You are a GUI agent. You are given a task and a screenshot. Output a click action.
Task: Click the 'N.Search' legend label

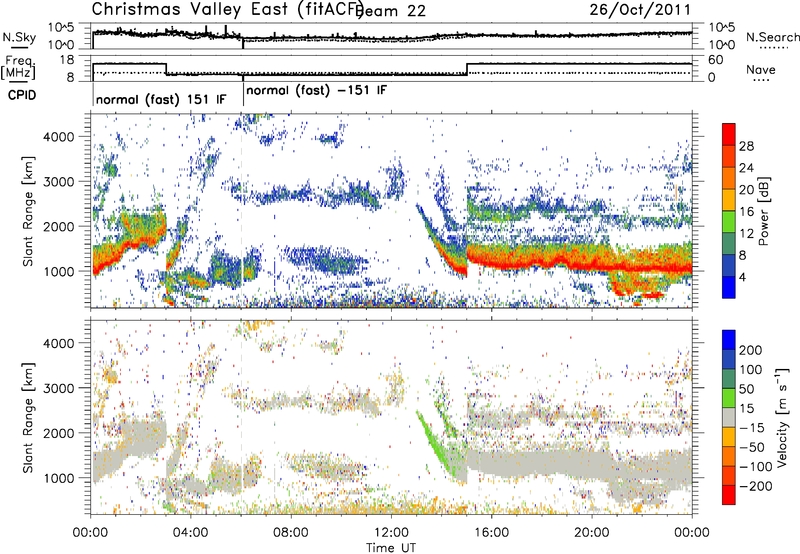pos(772,37)
